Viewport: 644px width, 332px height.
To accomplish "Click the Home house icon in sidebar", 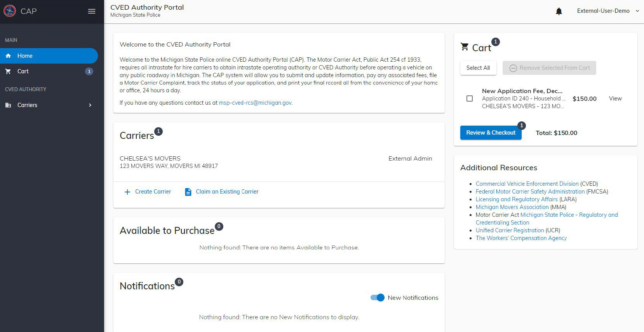I will coord(8,56).
